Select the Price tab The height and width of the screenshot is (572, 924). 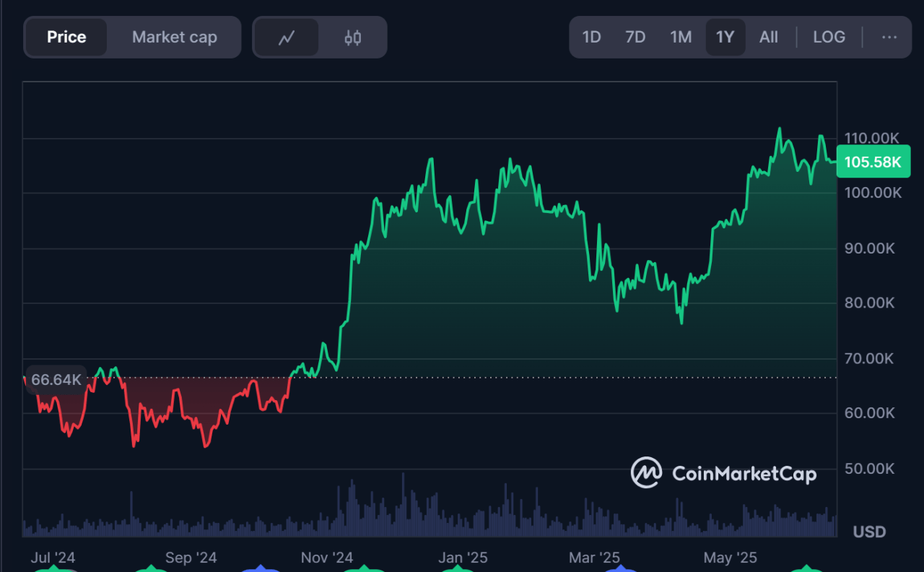pyautogui.click(x=66, y=38)
